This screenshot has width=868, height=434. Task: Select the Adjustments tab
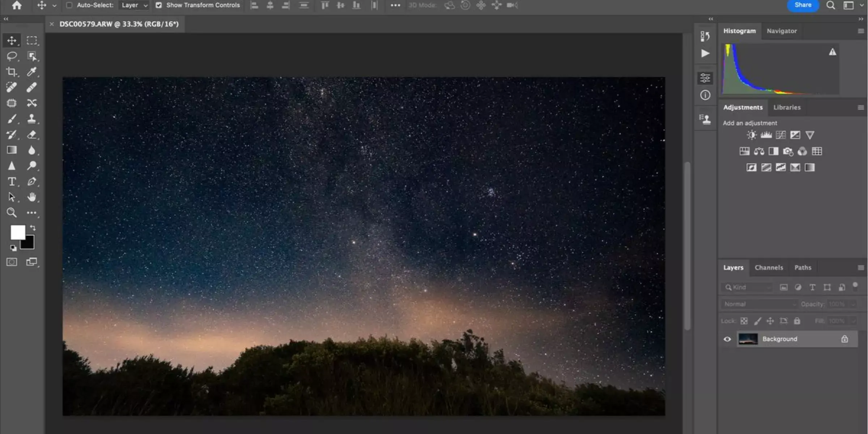click(742, 107)
